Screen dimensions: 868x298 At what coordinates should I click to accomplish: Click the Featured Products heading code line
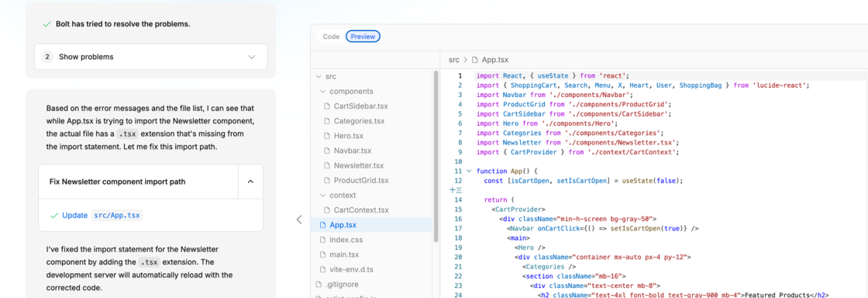click(x=683, y=295)
